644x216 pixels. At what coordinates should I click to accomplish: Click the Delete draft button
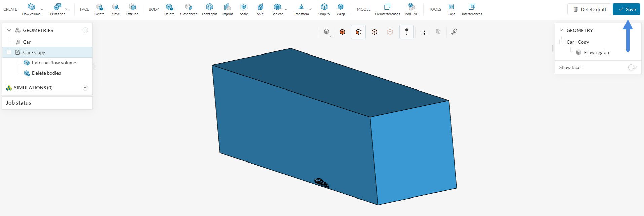click(589, 9)
